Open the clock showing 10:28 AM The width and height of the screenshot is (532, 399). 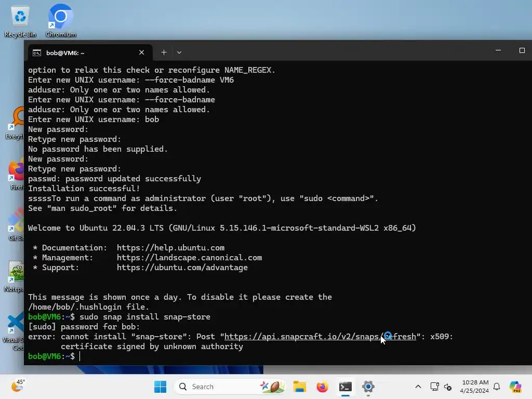(x=474, y=387)
